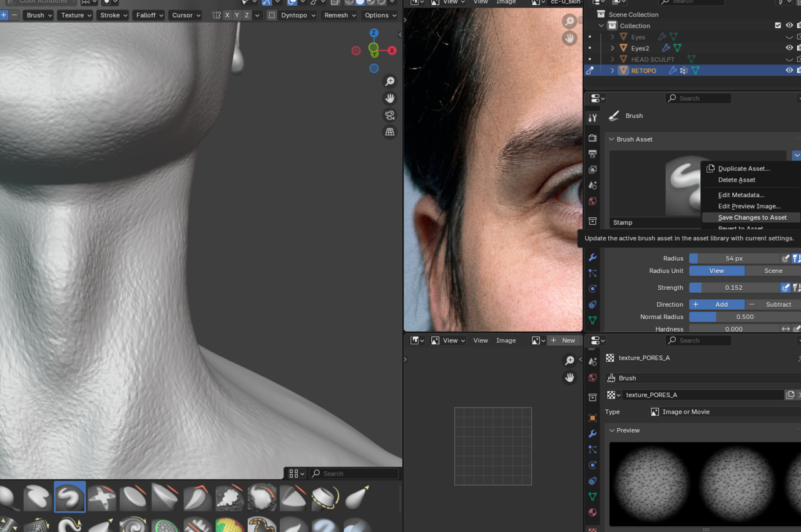Open the texture Type dropdown Image or Movie
This screenshot has height=532, width=801.
pos(725,412)
